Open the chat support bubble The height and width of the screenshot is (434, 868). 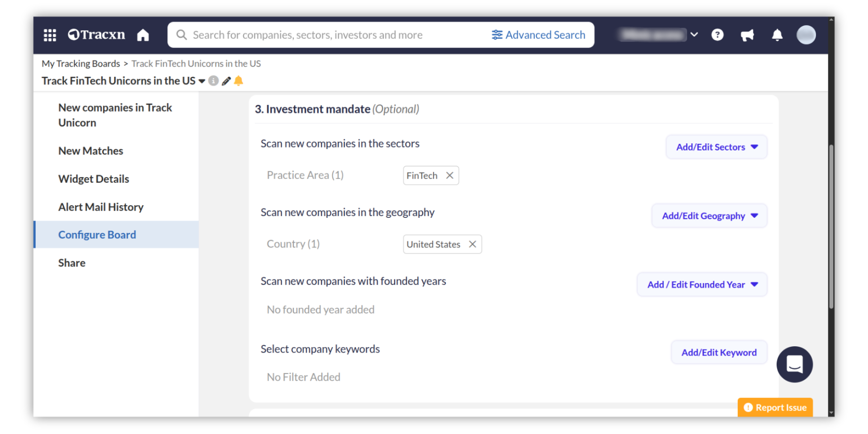tap(794, 364)
